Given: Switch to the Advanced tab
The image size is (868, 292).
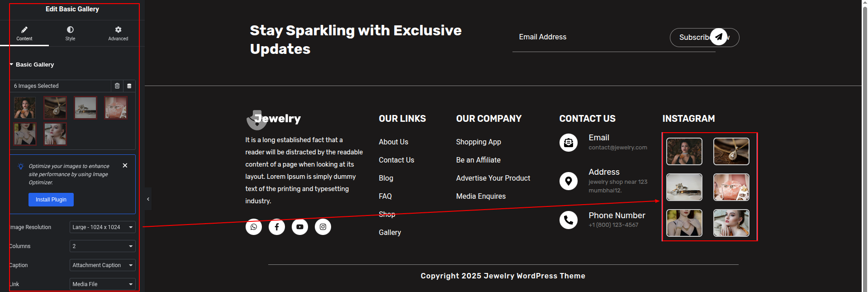Looking at the screenshot, I should pyautogui.click(x=118, y=33).
